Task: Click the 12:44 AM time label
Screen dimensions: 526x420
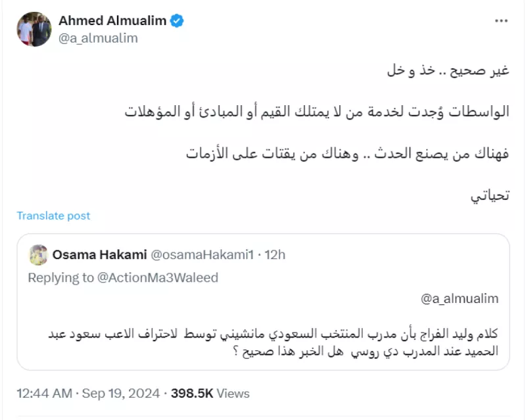Action: pos(41,394)
